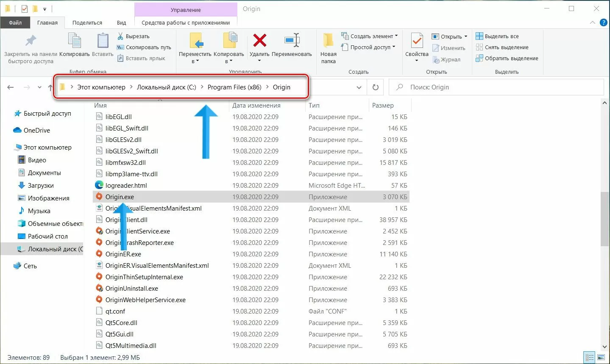Click the refresh button beside address bar
This screenshot has height=364, width=610.
click(375, 87)
